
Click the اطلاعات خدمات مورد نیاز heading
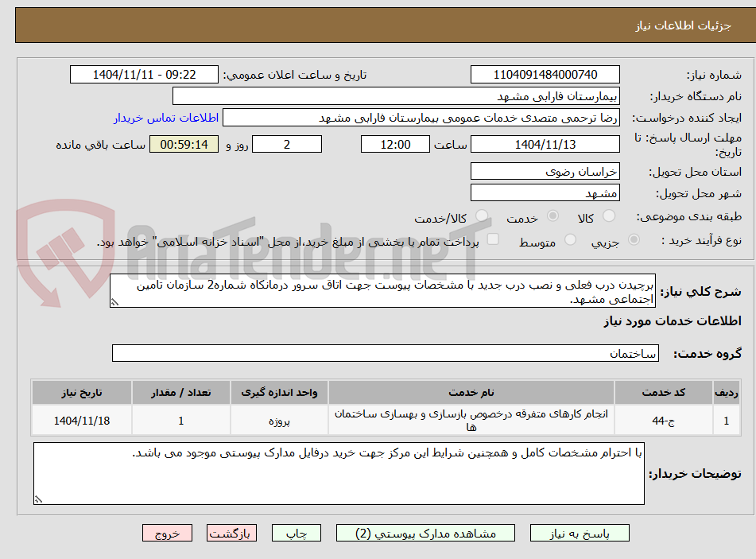pos(672,321)
